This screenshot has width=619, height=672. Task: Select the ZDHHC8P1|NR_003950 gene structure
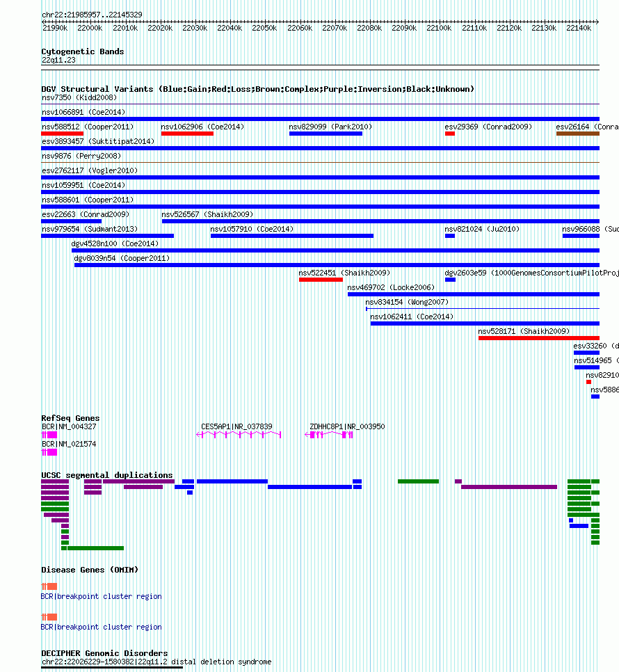(329, 435)
